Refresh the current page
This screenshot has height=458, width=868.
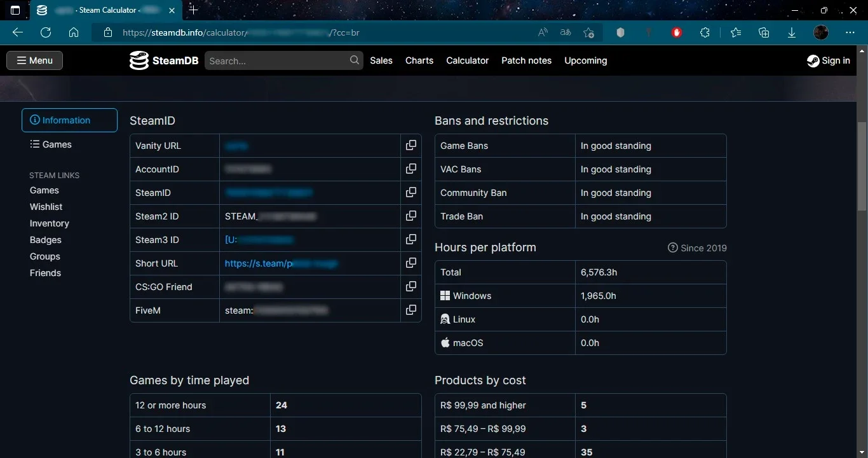[x=46, y=32]
